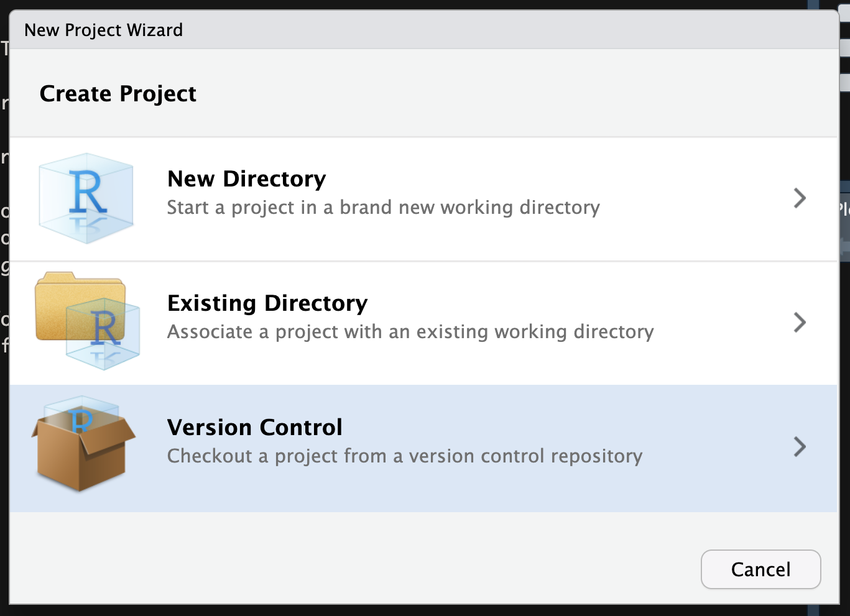Click the Existing Directory subtitle text

410,331
